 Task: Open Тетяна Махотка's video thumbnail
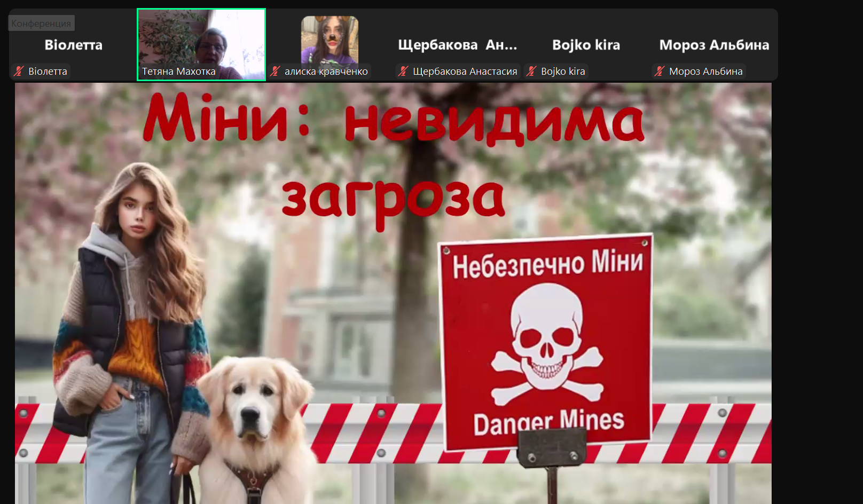pos(201,45)
